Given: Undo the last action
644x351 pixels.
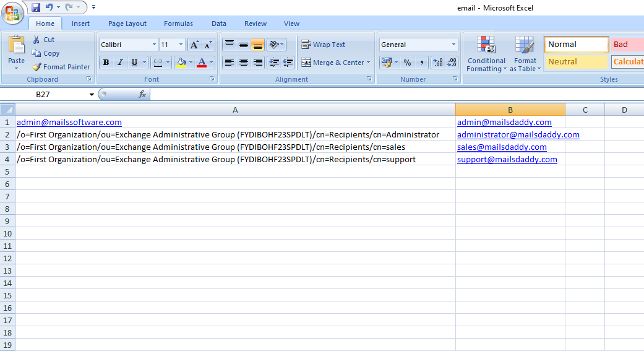Looking at the screenshot, I should coord(49,7).
